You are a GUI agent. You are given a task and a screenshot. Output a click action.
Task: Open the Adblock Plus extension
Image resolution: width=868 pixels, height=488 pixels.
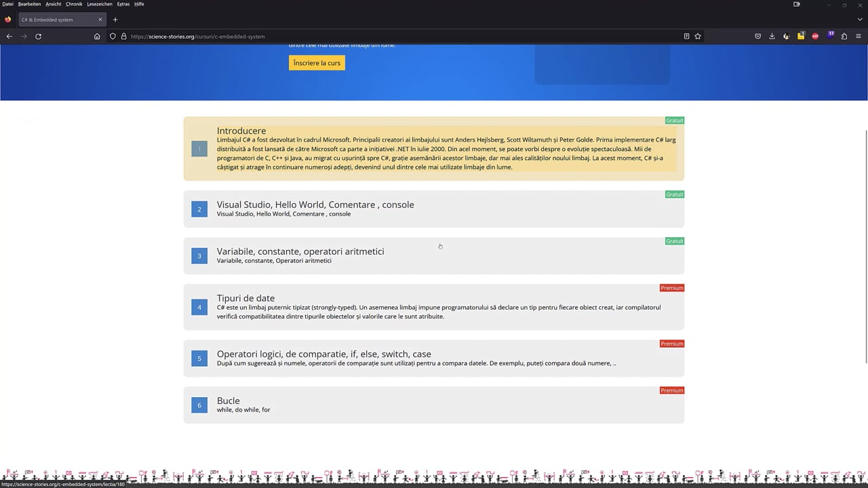[x=815, y=36]
